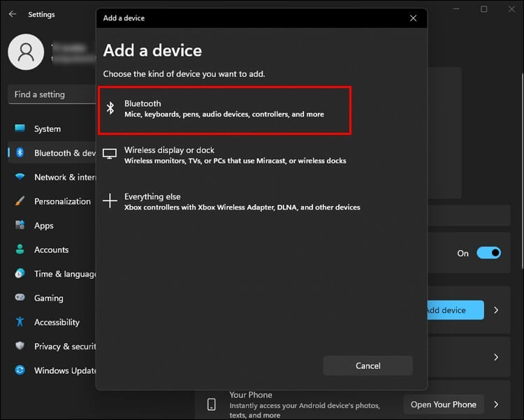Image resolution: width=524 pixels, height=420 pixels.
Task: Toggle the Bluetooth On switch
Action: click(488, 253)
